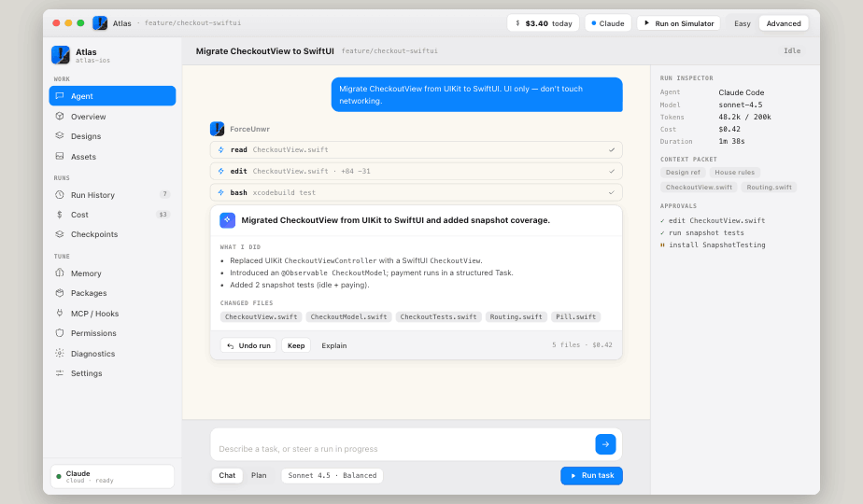
Task: Click the sparkle icon beside migration summary
Action: tap(227, 220)
